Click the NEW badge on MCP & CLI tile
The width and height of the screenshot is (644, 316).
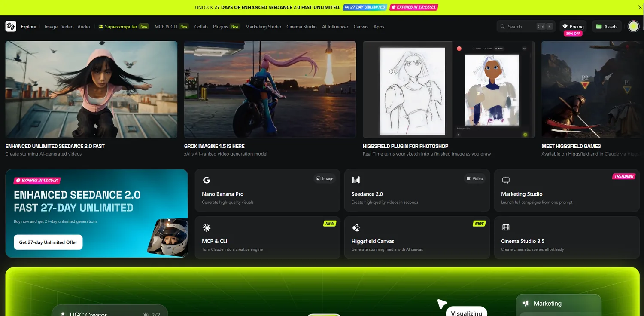tap(330, 224)
